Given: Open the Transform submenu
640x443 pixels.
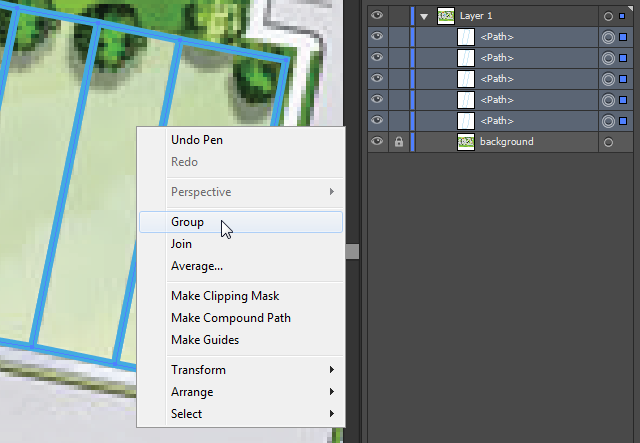Looking at the screenshot, I should 241,370.
